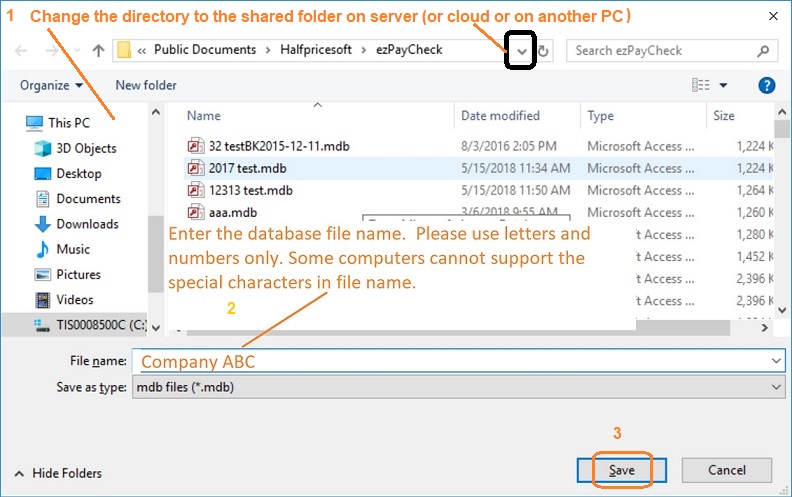Click the refresh icon beside address bar

543,50
